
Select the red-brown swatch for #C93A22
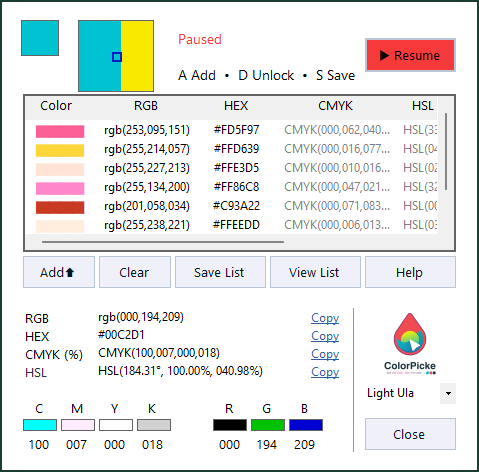tap(60, 207)
